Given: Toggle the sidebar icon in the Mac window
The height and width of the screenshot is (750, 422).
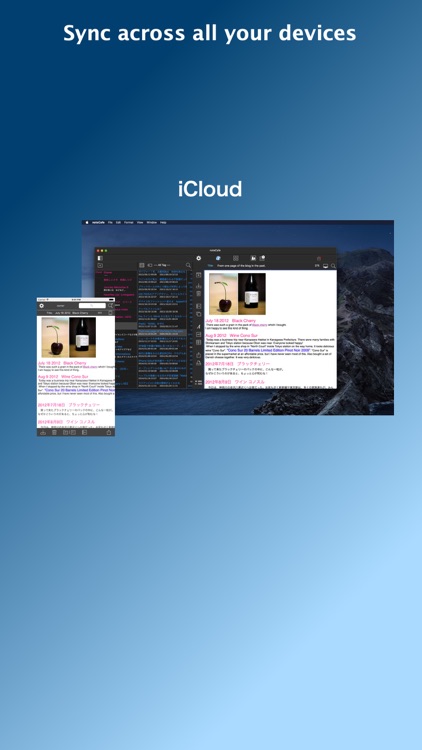Looking at the screenshot, I should (100, 258).
